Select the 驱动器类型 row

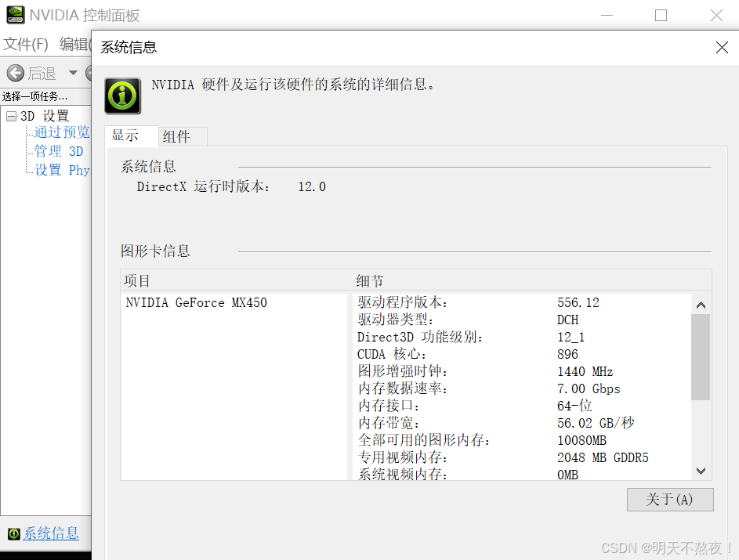coord(522,320)
